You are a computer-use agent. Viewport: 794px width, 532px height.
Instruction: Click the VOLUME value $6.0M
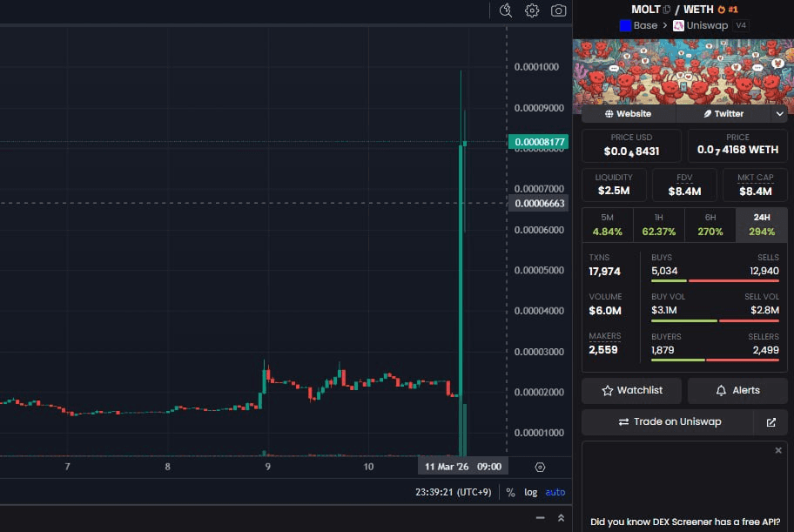pos(604,311)
